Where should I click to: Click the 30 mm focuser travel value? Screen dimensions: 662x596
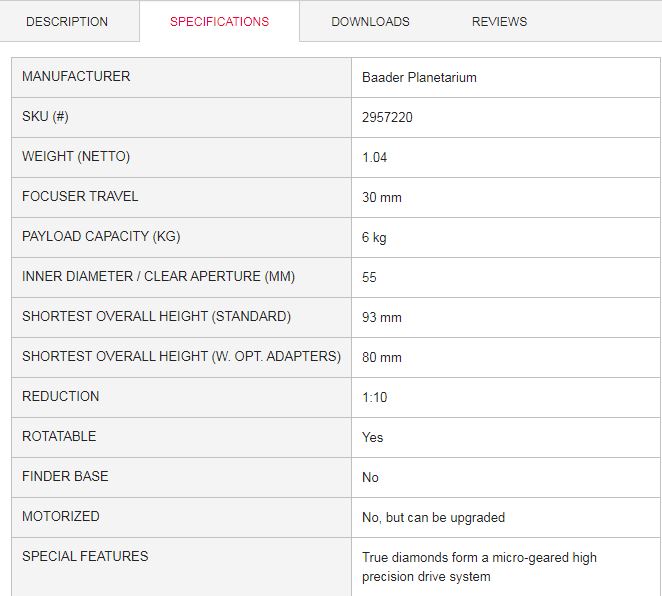tap(382, 198)
